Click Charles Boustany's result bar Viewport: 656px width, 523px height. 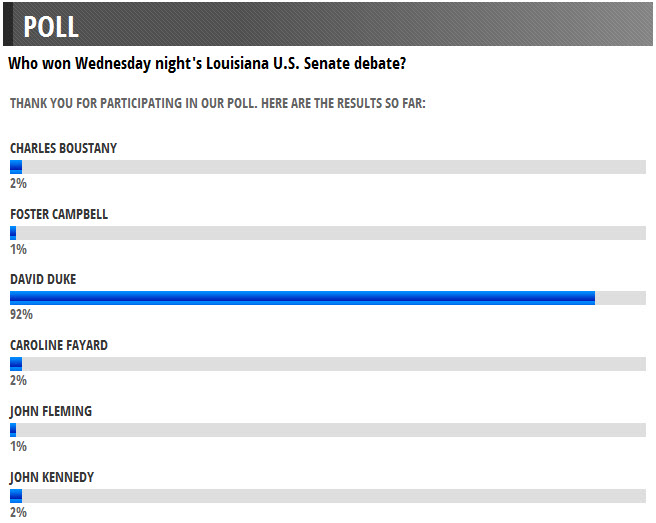[x=328, y=167]
